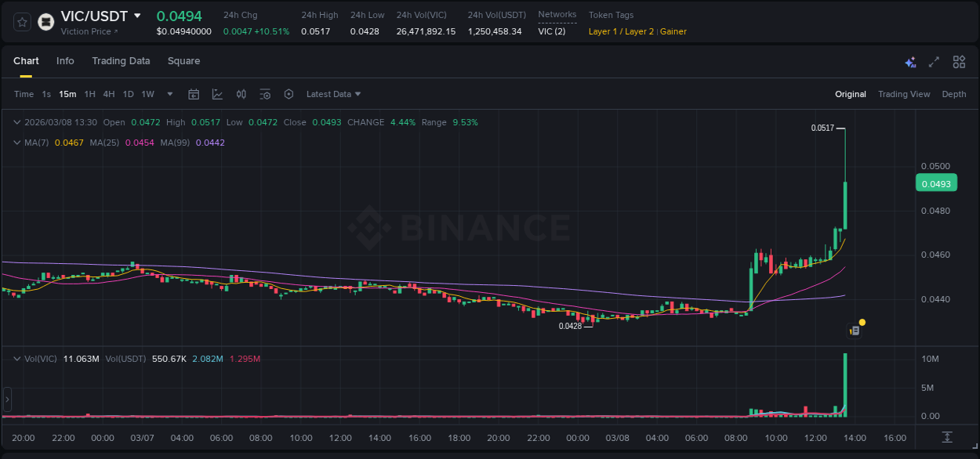Open the date range calendar icon

pos(194,93)
